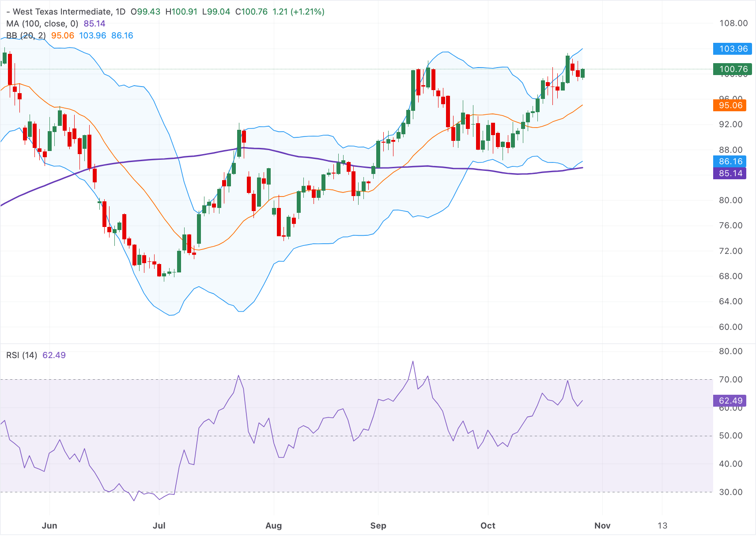Click the 108.00 price axis label
This screenshot has height=540, width=756.
pos(733,23)
